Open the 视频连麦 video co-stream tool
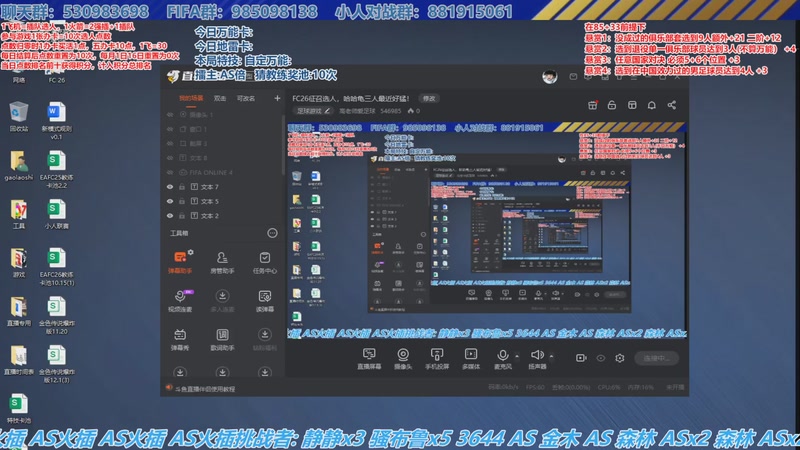 [x=180, y=301]
